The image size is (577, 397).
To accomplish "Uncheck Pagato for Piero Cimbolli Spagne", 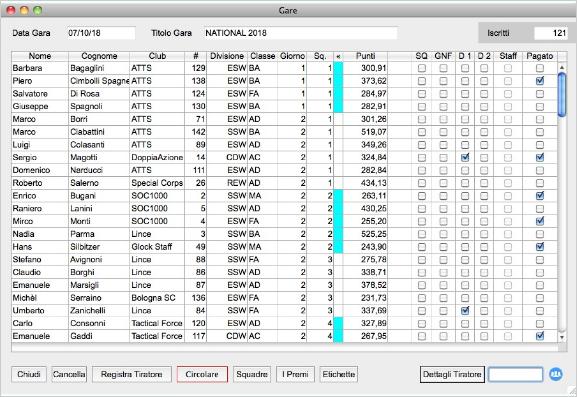I will pos(540,81).
